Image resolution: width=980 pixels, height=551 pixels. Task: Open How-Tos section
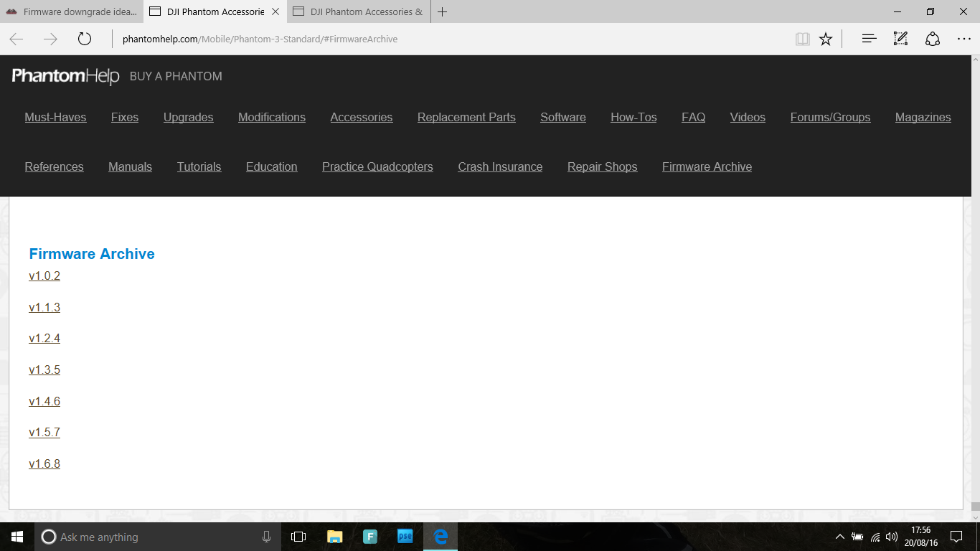point(633,118)
